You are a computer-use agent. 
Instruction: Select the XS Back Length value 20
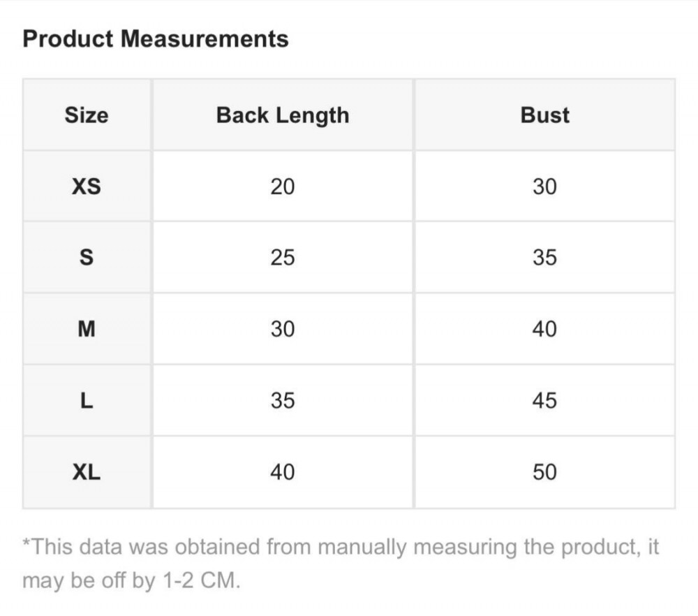(x=283, y=186)
